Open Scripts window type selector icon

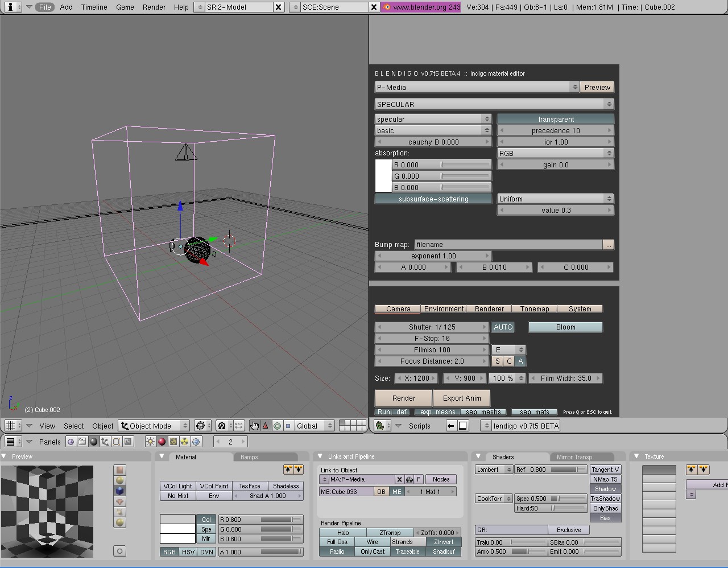tap(381, 426)
